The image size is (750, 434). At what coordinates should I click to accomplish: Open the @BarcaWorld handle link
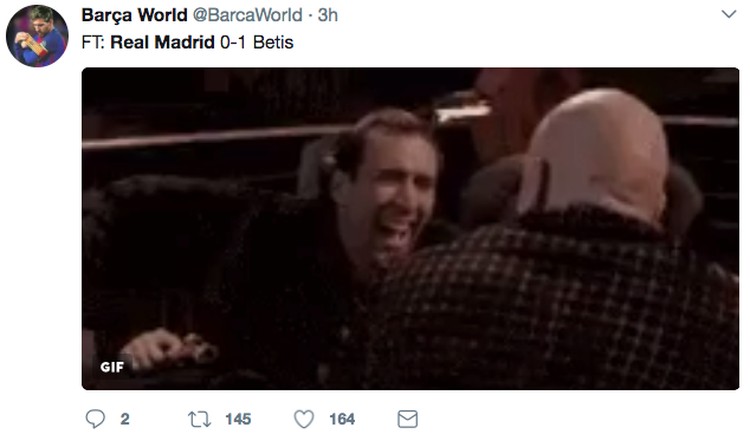click(247, 15)
